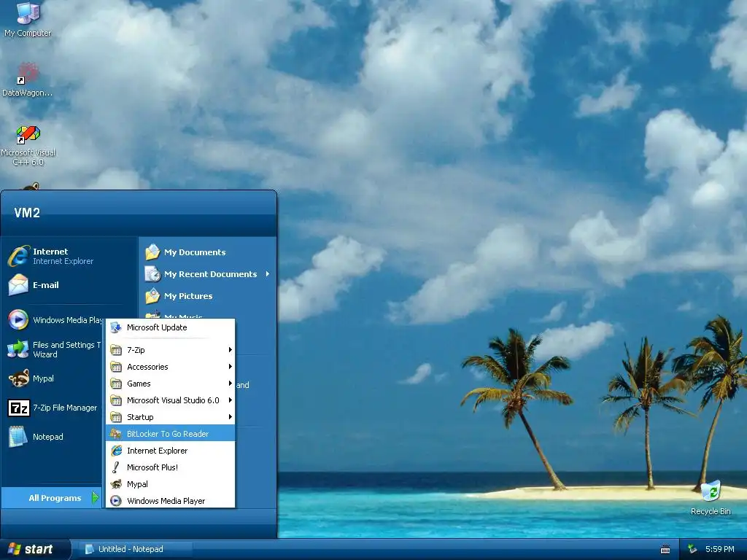Select the DataWagon desktop shortcut icon

point(27,74)
